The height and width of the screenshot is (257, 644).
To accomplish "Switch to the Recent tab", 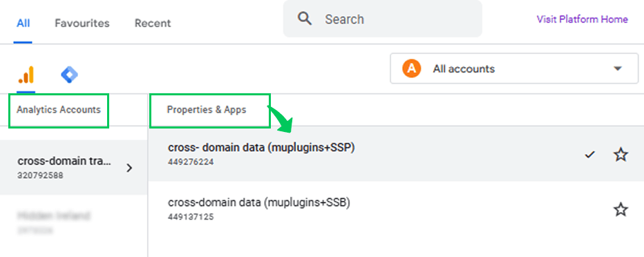I will (153, 23).
